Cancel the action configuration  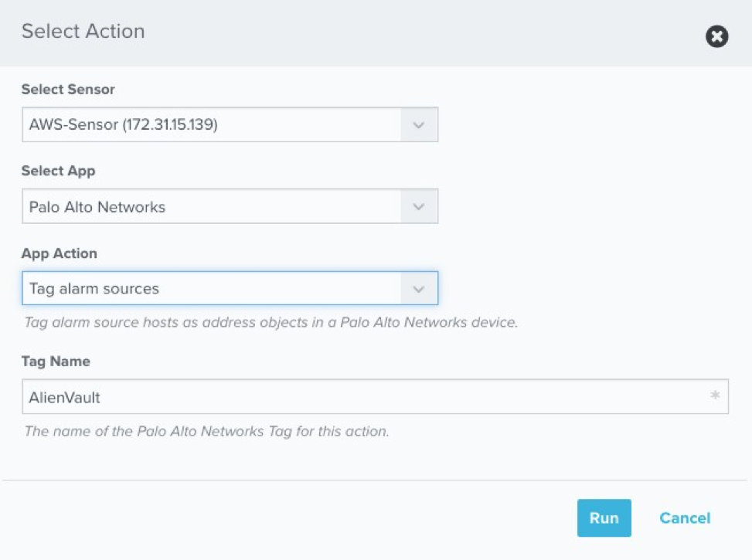pos(684,518)
